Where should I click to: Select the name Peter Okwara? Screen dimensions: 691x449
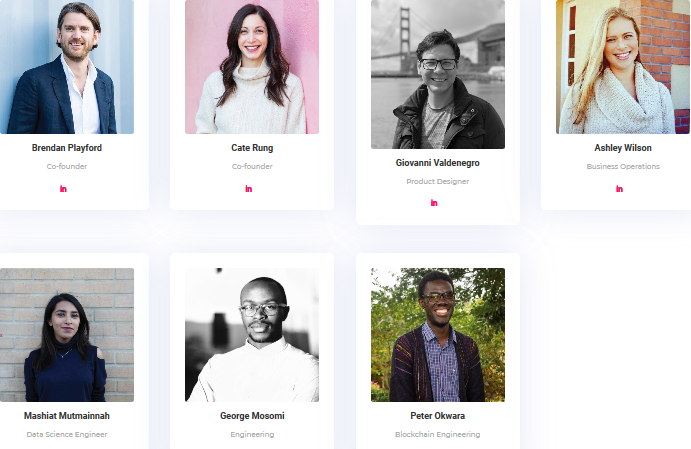(438, 416)
